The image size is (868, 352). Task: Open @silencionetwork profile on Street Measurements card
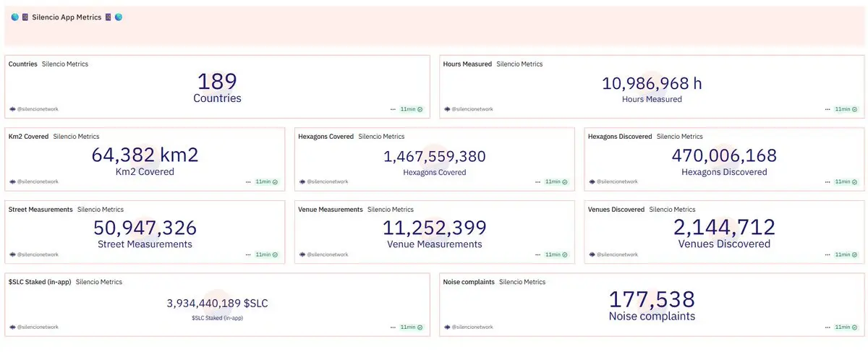pyautogui.click(x=34, y=254)
